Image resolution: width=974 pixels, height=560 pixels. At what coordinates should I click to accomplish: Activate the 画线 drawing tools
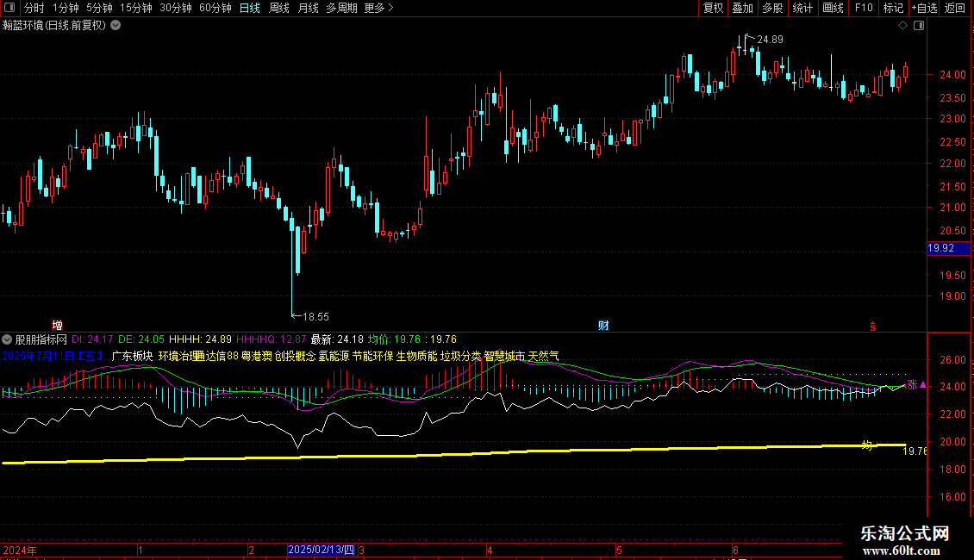click(833, 8)
